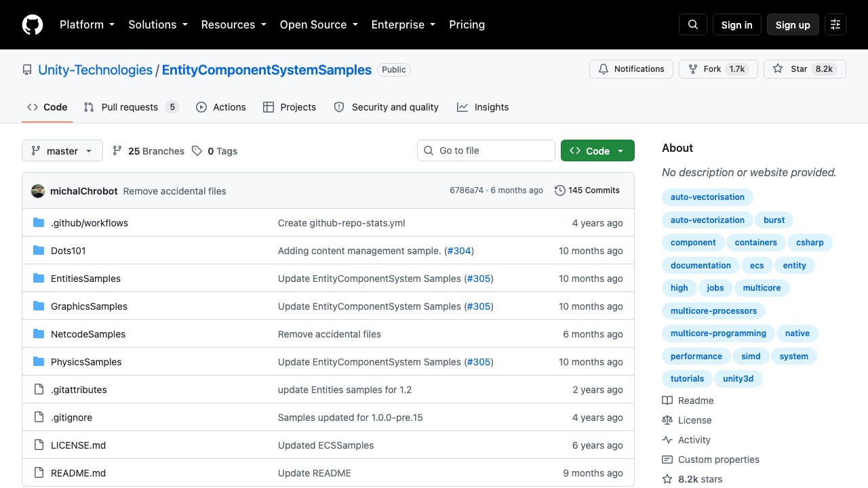Image resolution: width=868 pixels, height=488 pixels.
Task: Select the auto-vectorisation topic tag
Action: pyautogui.click(x=707, y=197)
